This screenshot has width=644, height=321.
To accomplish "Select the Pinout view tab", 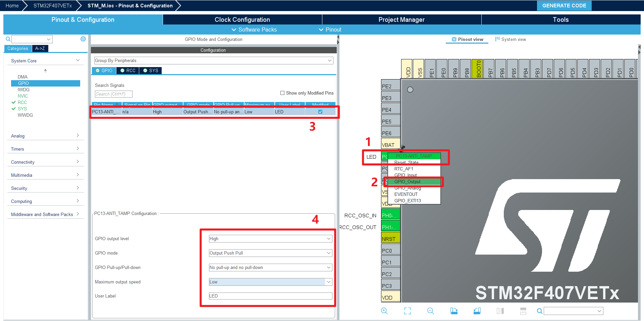I will pyautogui.click(x=468, y=39).
